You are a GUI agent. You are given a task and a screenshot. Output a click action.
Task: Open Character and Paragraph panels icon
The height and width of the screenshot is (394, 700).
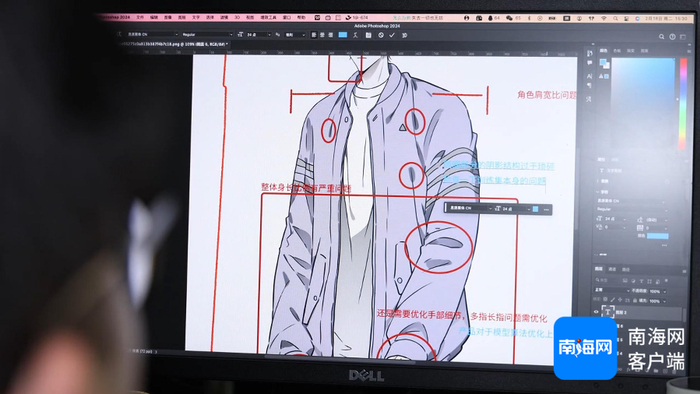click(x=368, y=35)
